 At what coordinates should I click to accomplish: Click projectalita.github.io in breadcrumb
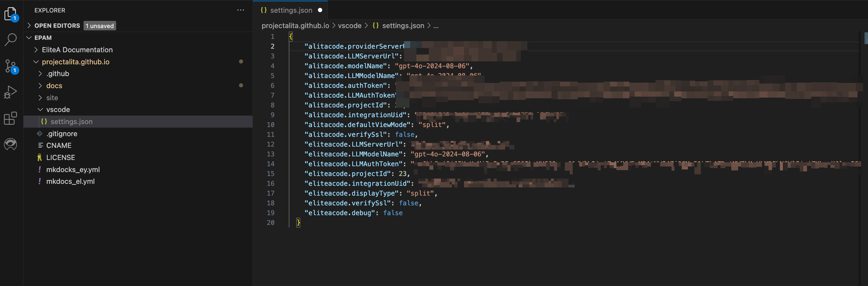click(295, 26)
